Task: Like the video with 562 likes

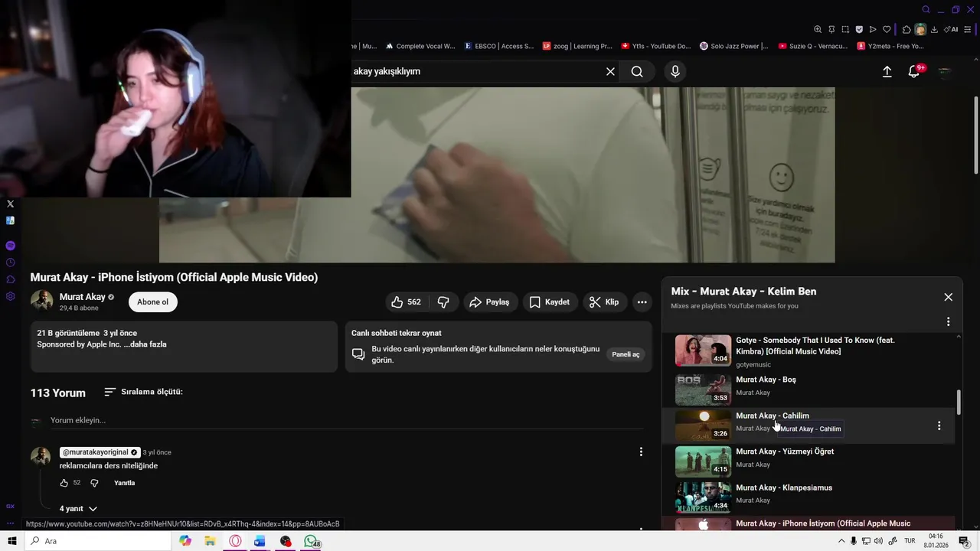Action: 406,302
